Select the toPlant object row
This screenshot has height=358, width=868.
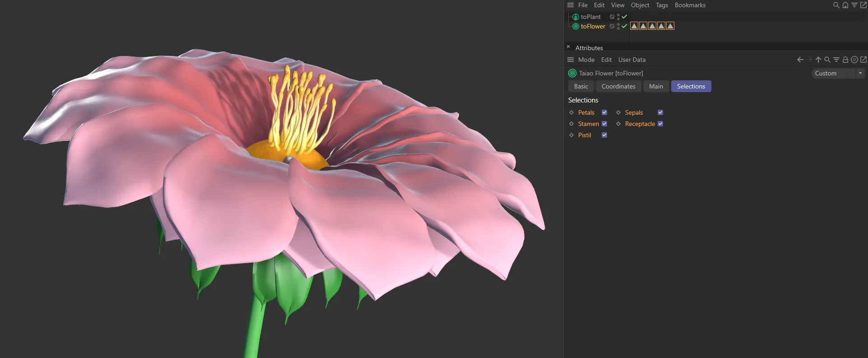coord(590,17)
